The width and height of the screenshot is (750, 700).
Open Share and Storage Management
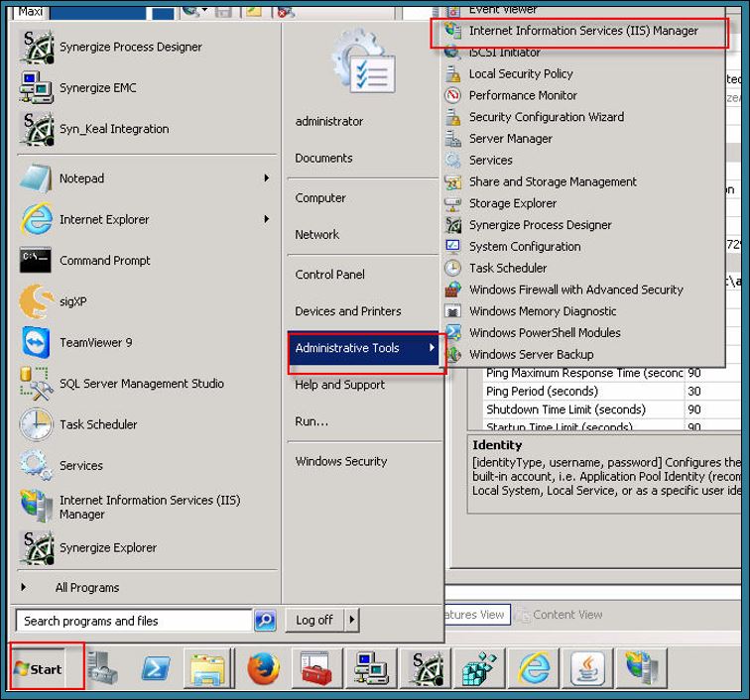coord(582,182)
